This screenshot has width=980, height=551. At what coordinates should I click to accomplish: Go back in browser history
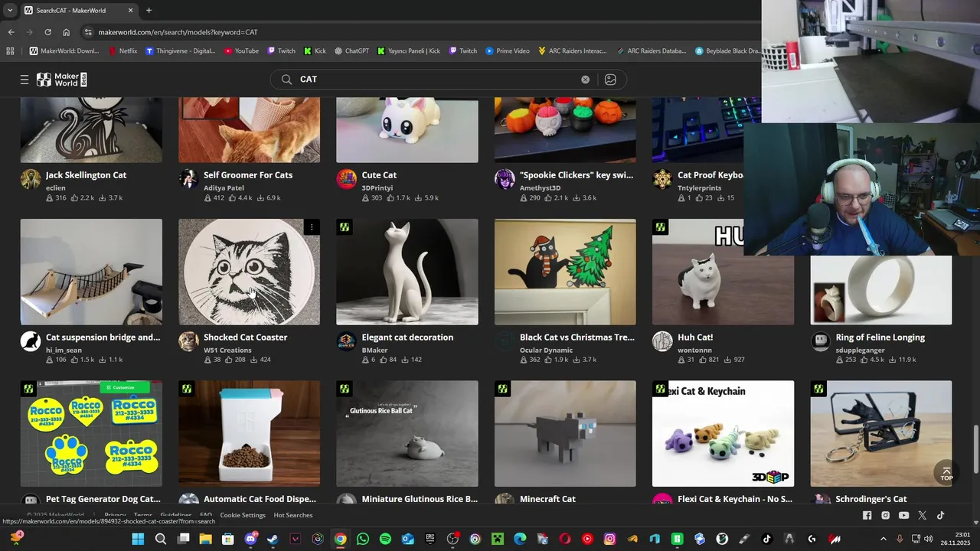11,32
